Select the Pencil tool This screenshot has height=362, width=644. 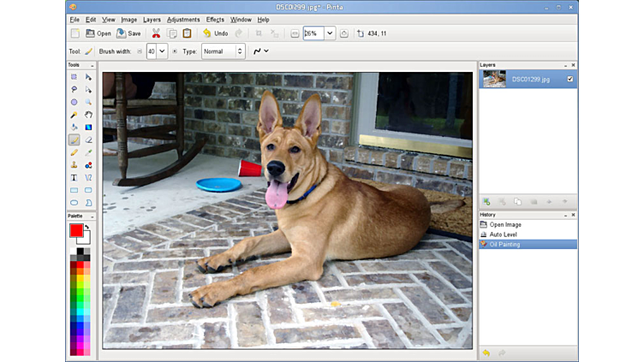[75, 152]
